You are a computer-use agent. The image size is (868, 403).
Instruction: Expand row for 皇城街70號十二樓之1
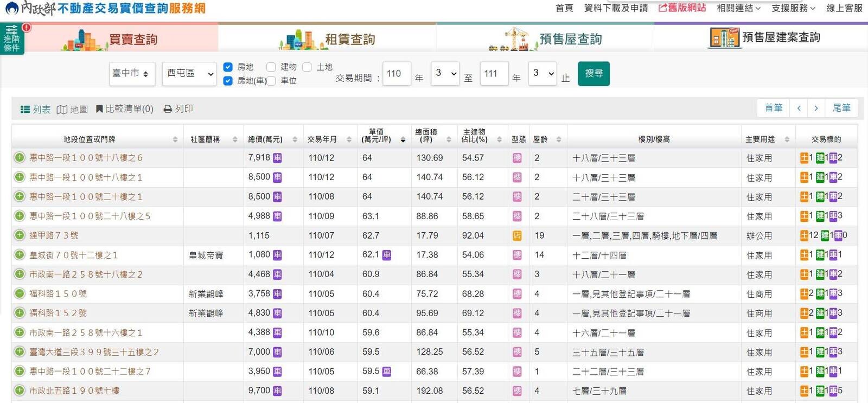(x=20, y=255)
